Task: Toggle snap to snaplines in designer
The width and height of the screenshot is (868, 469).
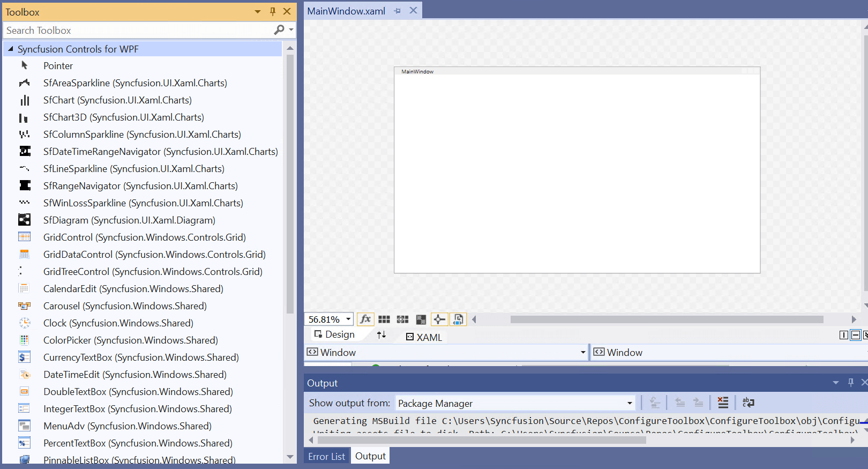Action: pos(439,319)
